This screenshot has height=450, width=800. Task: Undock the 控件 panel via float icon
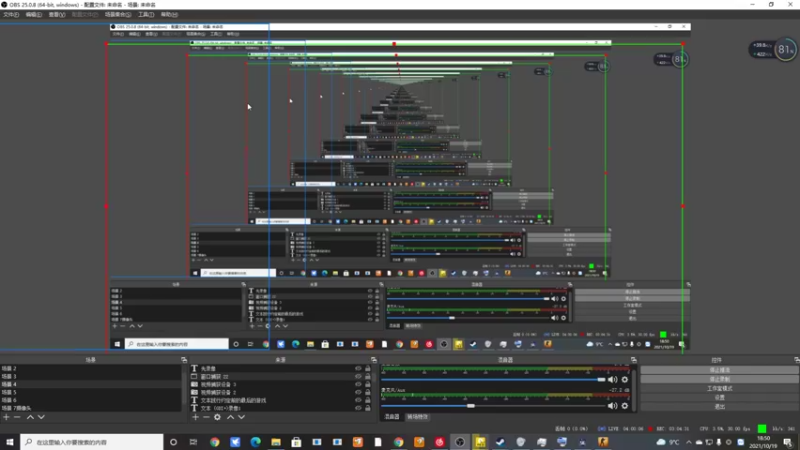796,360
